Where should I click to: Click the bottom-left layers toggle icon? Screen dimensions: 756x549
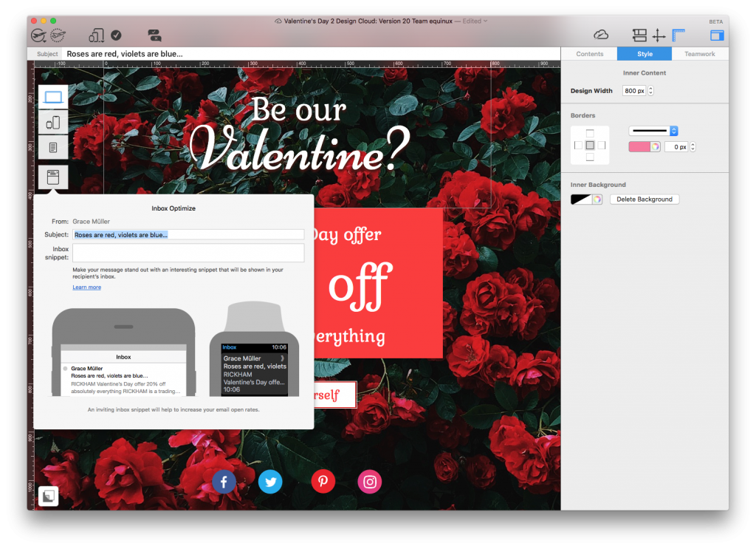pyautogui.click(x=48, y=496)
